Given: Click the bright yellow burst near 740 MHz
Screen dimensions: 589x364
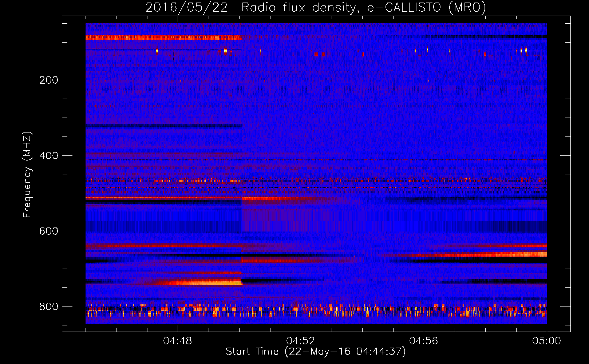Looking at the screenshot, I should (204, 282).
